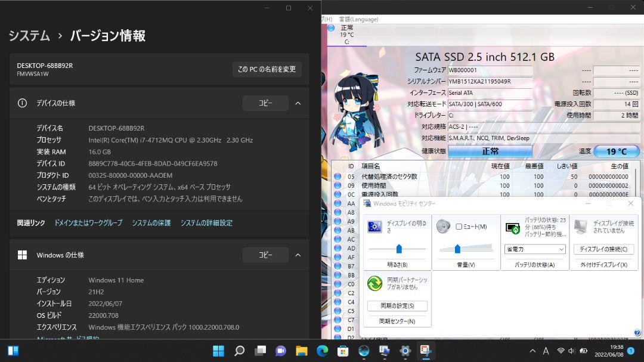Open the Settings gear in the taskbar

[x=405, y=351]
